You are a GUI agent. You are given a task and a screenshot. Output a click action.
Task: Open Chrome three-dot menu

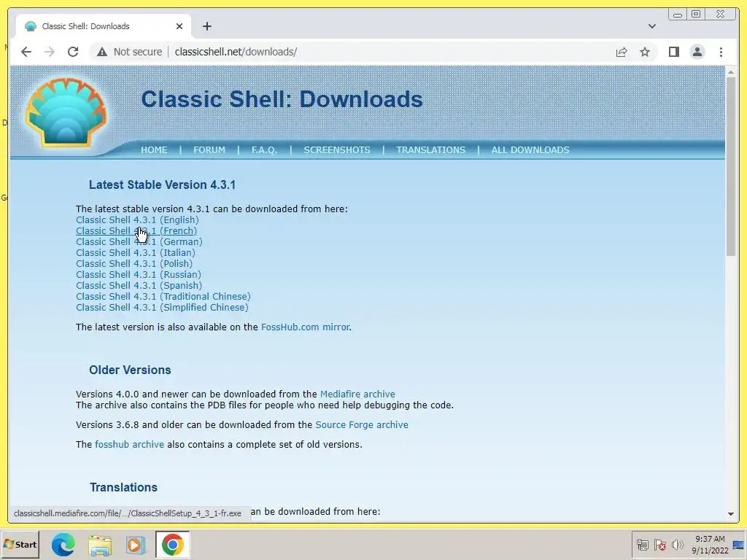(x=721, y=52)
